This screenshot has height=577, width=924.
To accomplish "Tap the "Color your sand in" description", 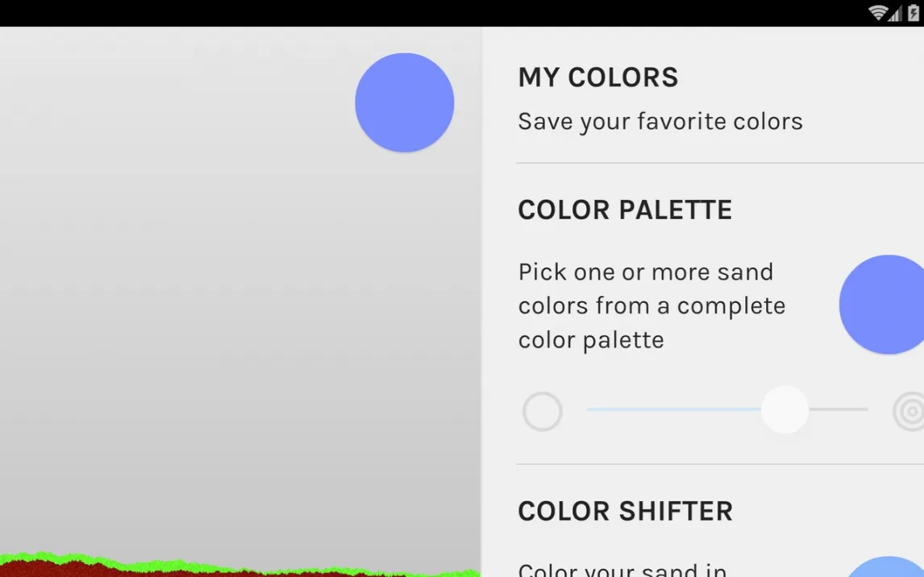I will pos(622,570).
